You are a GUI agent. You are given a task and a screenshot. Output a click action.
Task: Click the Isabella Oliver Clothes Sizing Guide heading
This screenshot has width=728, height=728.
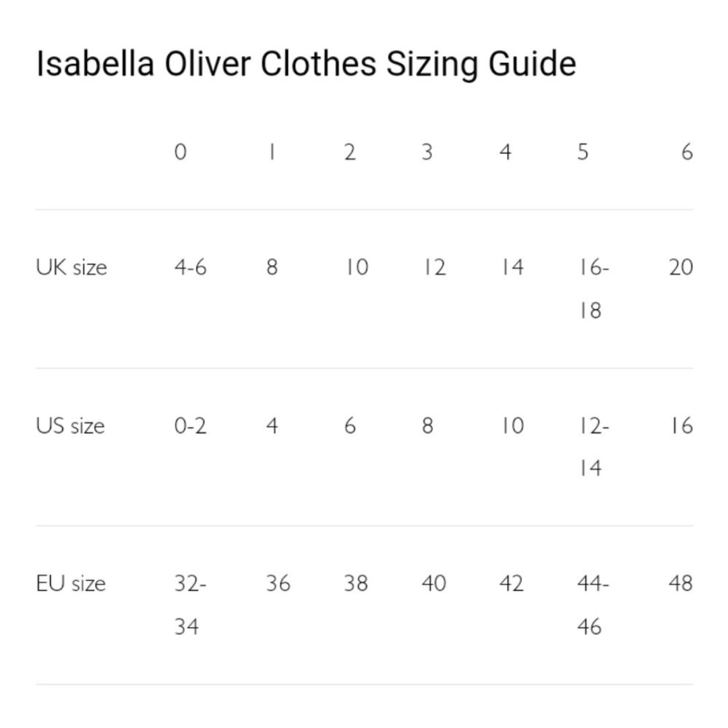[306, 64]
